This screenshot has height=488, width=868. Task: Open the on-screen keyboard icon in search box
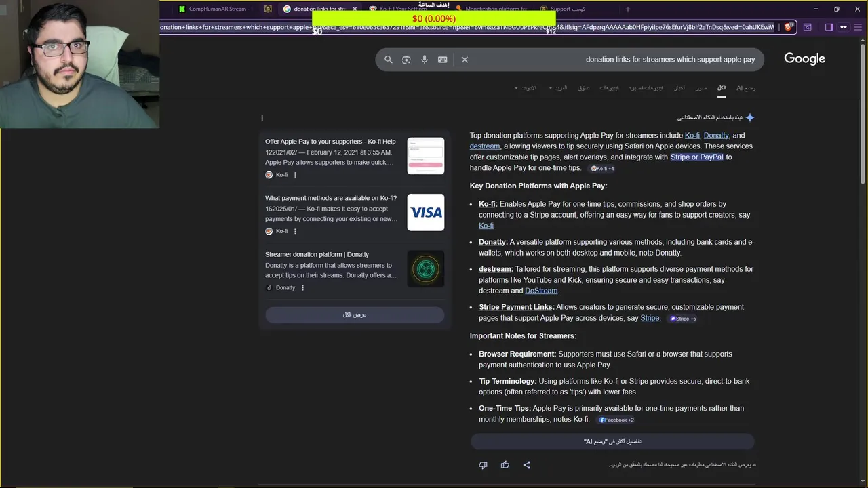coord(443,60)
